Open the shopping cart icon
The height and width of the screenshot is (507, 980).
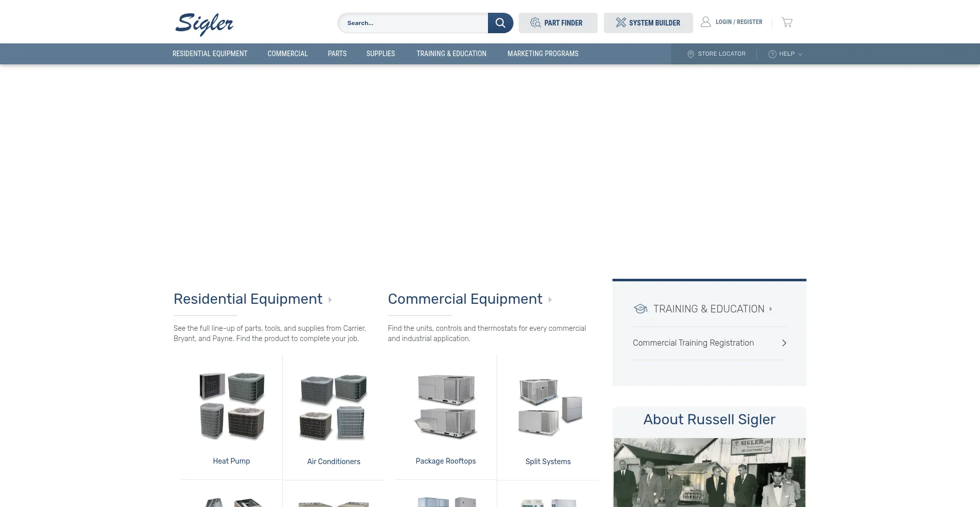(x=787, y=22)
